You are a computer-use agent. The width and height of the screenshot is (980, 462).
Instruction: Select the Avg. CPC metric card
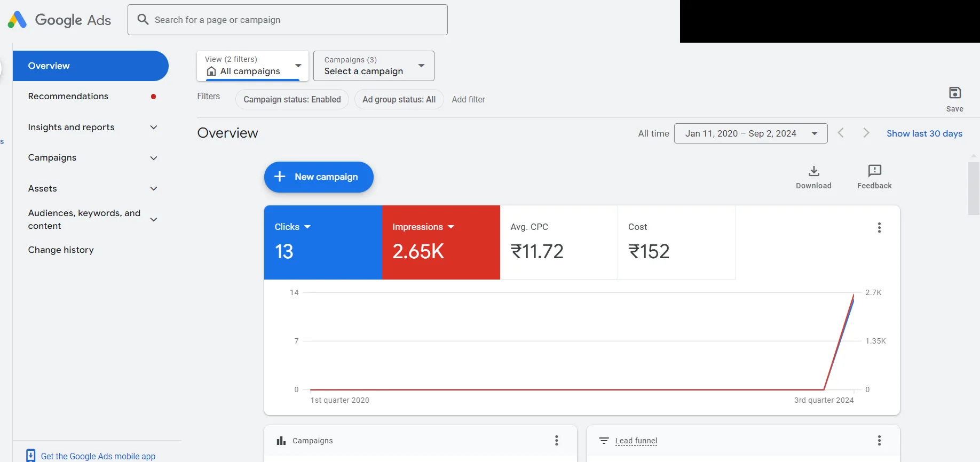559,242
